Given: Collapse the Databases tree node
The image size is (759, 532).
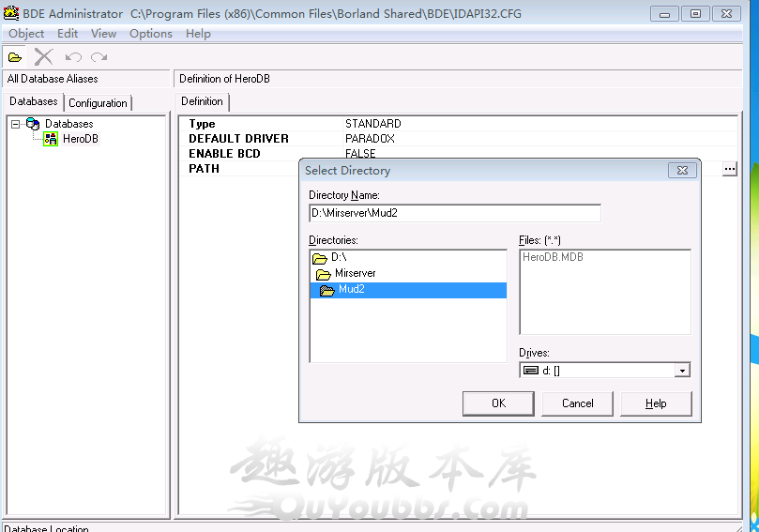Looking at the screenshot, I should (x=16, y=125).
